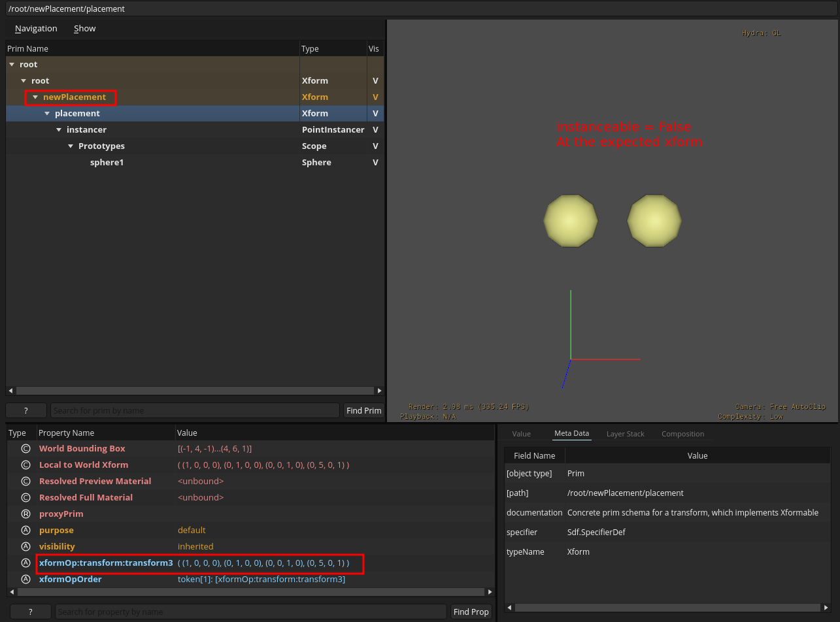The height and width of the screenshot is (622, 840).
Task: Focus the search for property by name field
Action: [x=251, y=612]
